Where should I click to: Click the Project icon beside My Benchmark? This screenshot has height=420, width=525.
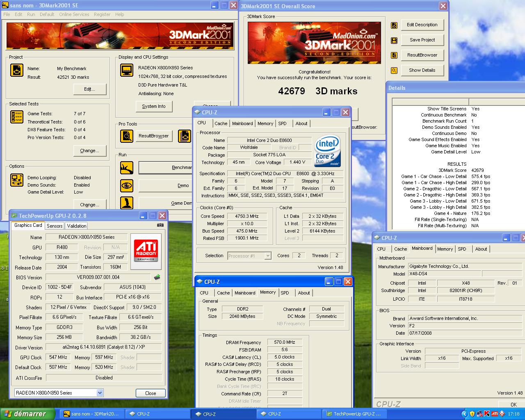tap(17, 70)
